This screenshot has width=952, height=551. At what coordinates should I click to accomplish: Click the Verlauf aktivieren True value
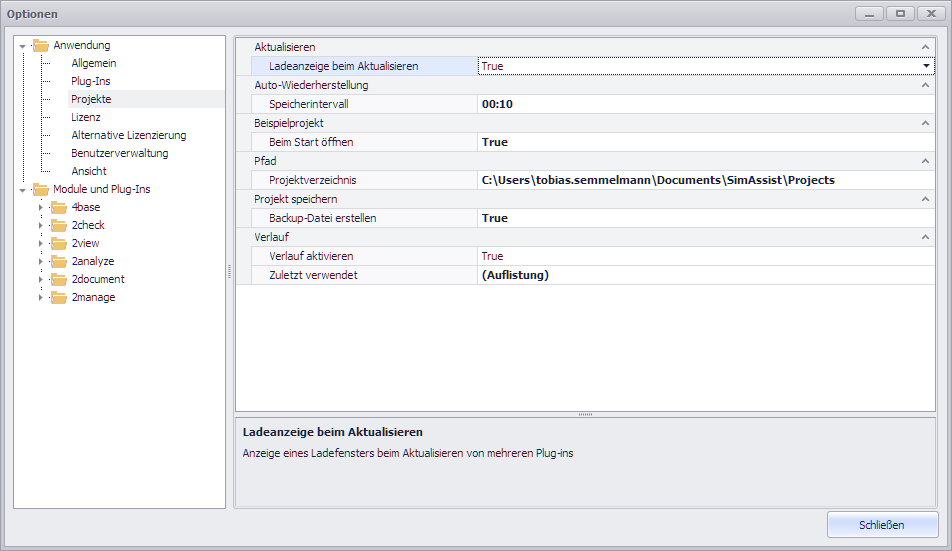[706, 256]
